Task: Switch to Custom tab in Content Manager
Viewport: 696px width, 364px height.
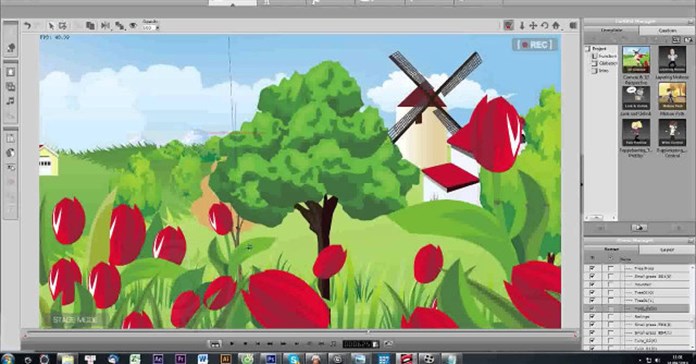Action: click(667, 30)
